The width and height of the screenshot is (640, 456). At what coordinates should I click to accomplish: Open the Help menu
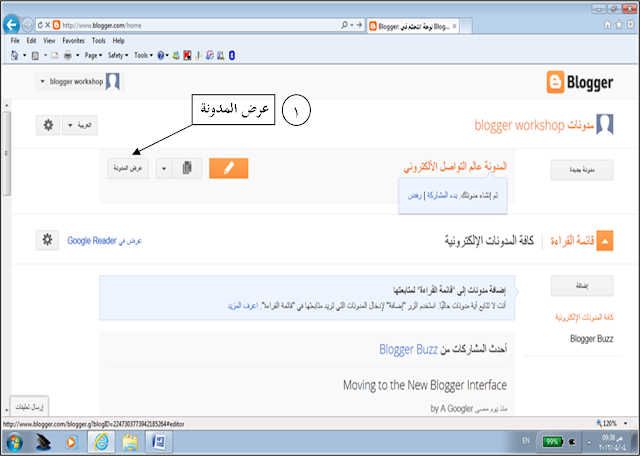(118, 40)
